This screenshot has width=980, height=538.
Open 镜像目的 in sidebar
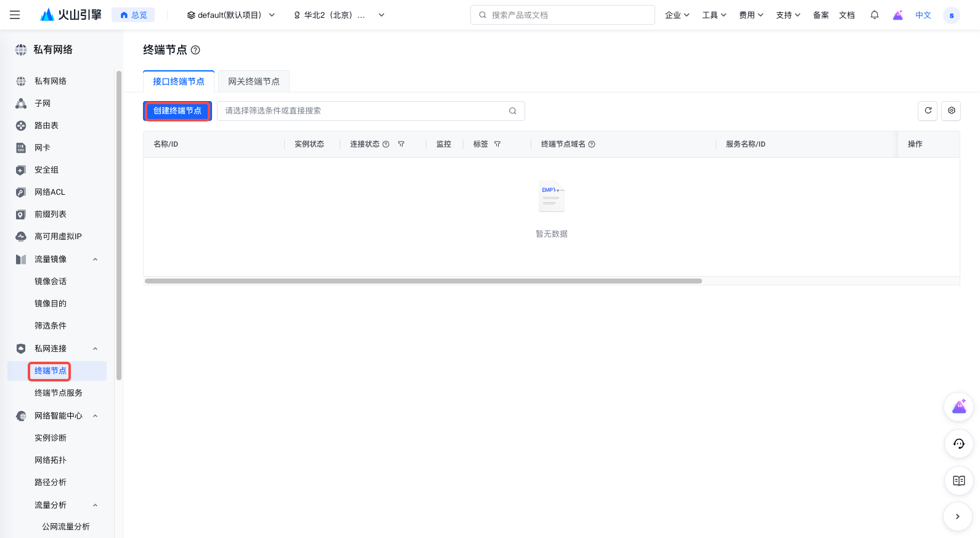tap(51, 304)
